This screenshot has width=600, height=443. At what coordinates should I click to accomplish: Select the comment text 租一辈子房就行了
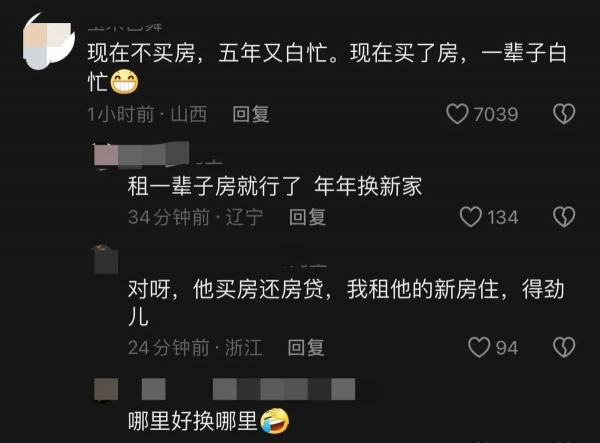point(214,187)
